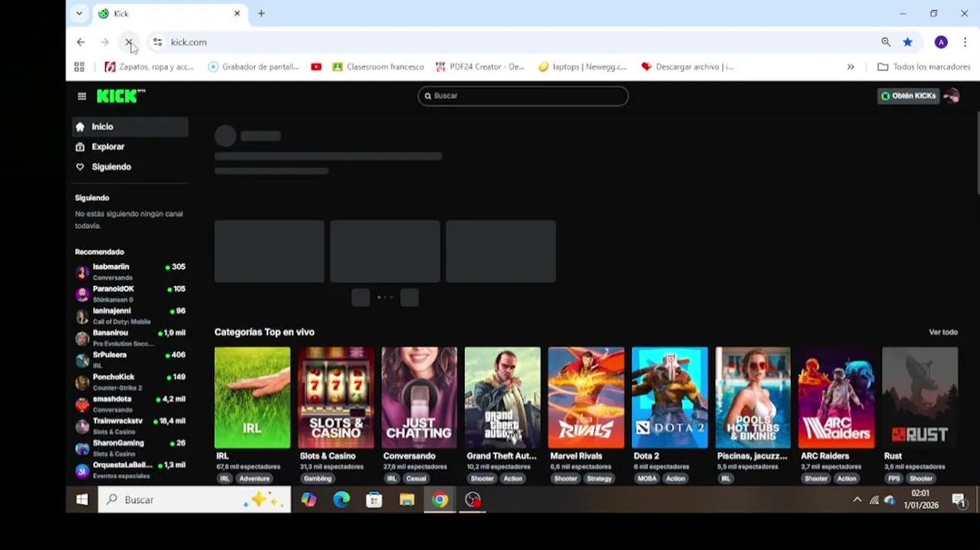
Task: Open File Explorer from the taskbar
Action: [407, 500]
